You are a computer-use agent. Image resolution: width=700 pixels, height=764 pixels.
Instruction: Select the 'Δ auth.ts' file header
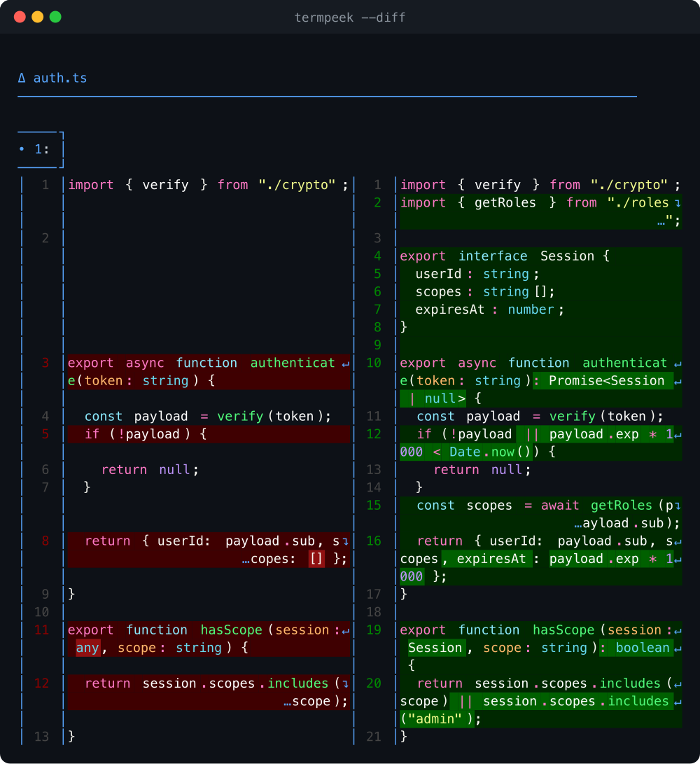(x=52, y=78)
